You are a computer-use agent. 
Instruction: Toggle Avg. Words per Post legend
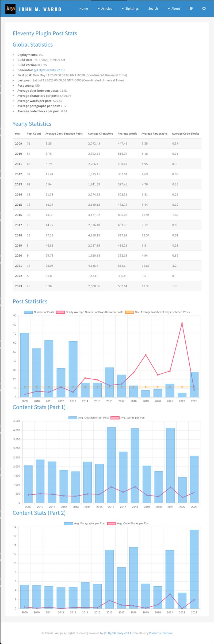point(128,418)
